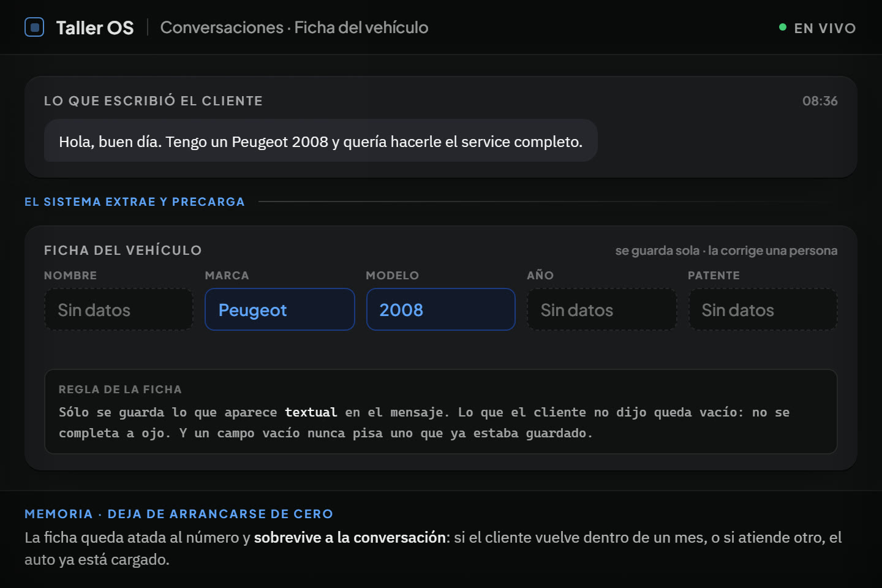
Task: Click the PATENTE field label
Action: point(714,276)
